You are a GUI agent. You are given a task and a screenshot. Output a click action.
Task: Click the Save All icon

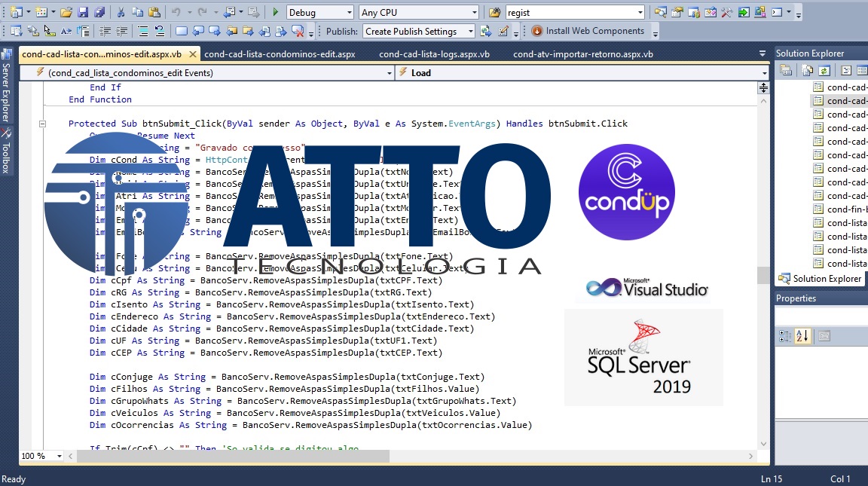pyautogui.click(x=99, y=12)
